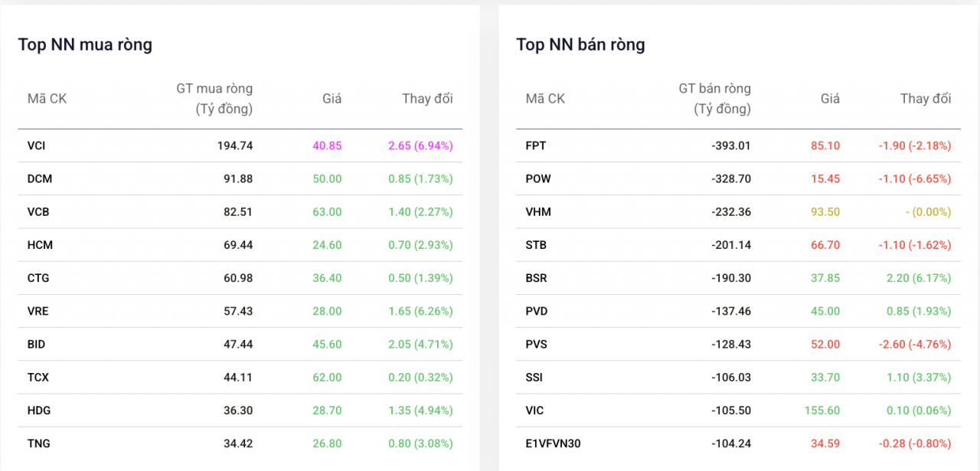The height and width of the screenshot is (471, 980).
Task: Click the "Top NN mua ròng" title
Action: coord(85,44)
